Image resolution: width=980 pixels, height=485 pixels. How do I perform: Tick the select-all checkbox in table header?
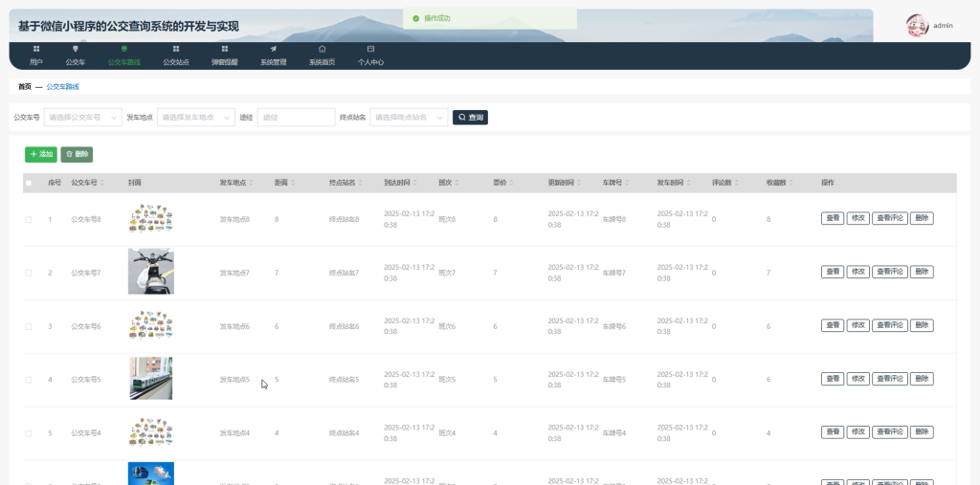coord(28,183)
